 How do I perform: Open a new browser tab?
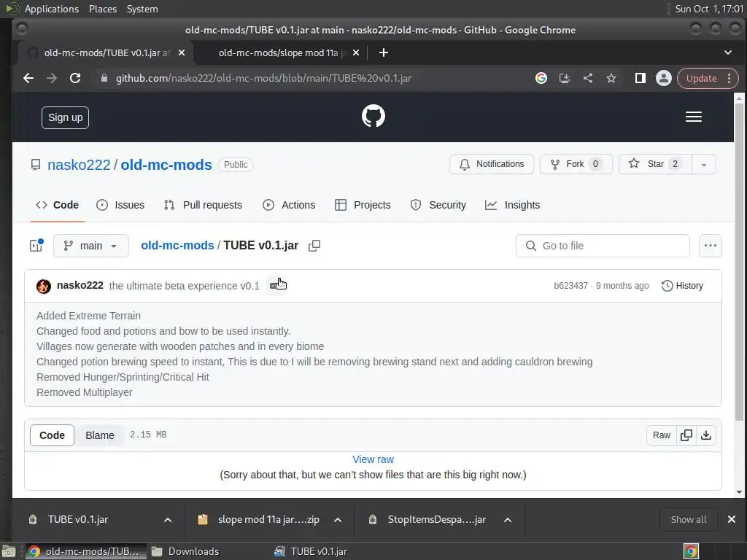[384, 52]
